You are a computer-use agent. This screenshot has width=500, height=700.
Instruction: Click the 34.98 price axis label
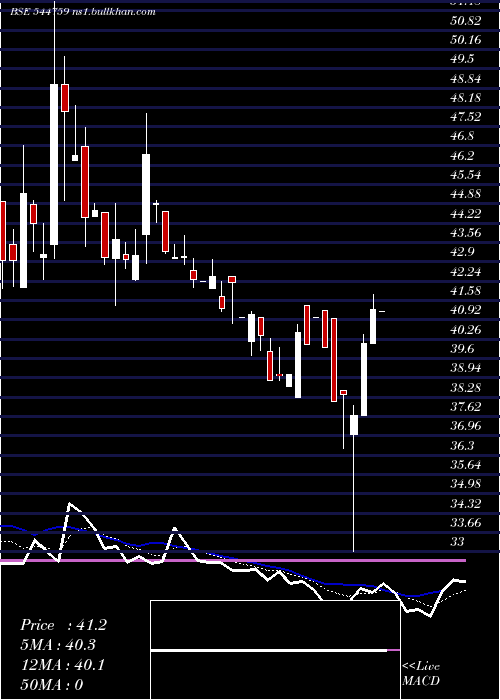click(466, 484)
